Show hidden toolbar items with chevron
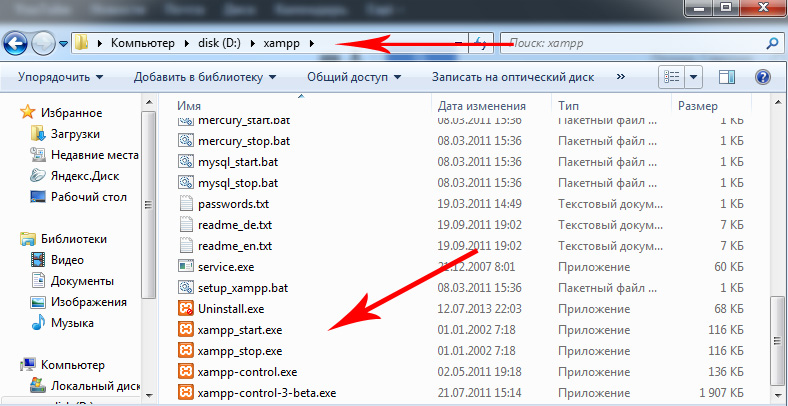 [x=622, y=77]
